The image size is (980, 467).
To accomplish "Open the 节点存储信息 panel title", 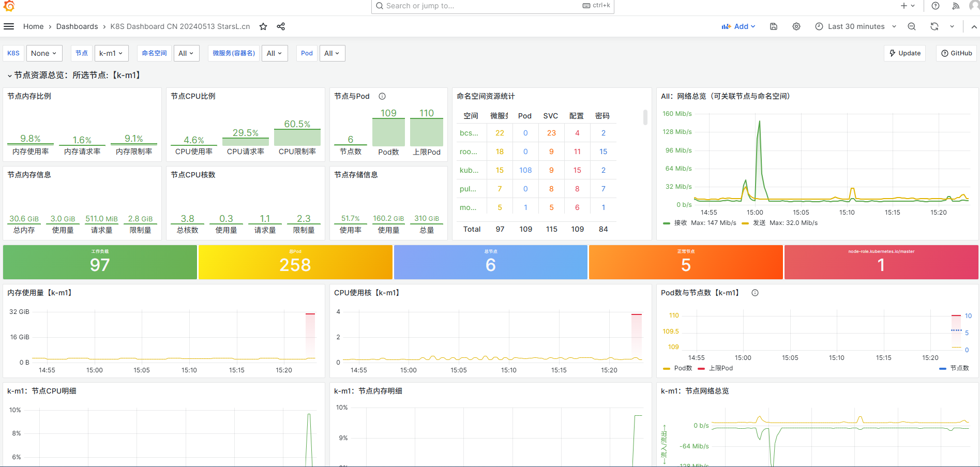I will click(x=356, y=175).
